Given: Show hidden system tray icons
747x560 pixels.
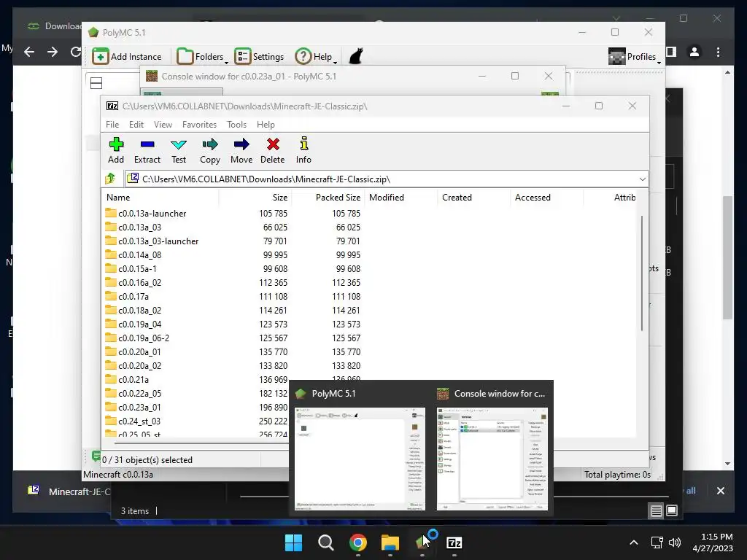Looking at the screenshot, I should point(634,542).
